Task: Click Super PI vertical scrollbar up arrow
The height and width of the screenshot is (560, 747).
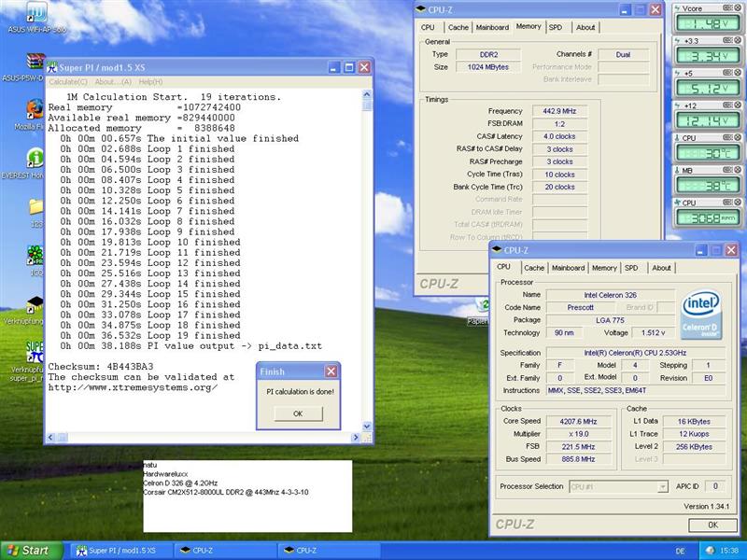Action: (x=367, y=94)
